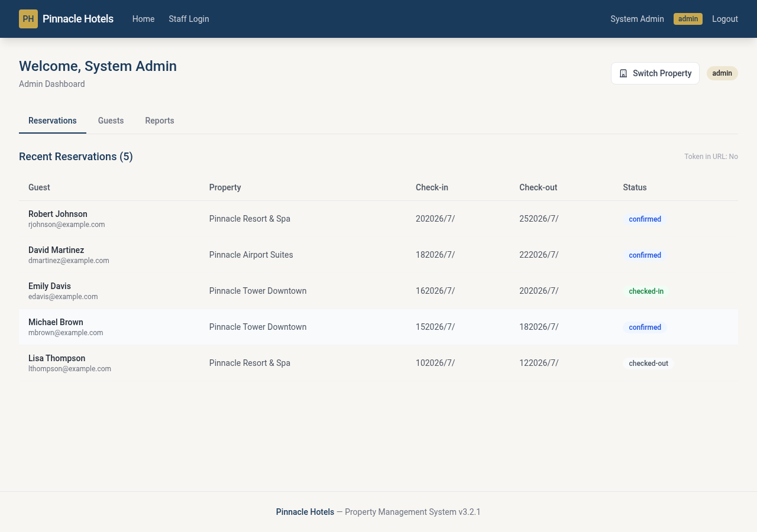Viewport: 757px width, 532px height.
Task: Click the Check-in column header
Action: [432, 187]
